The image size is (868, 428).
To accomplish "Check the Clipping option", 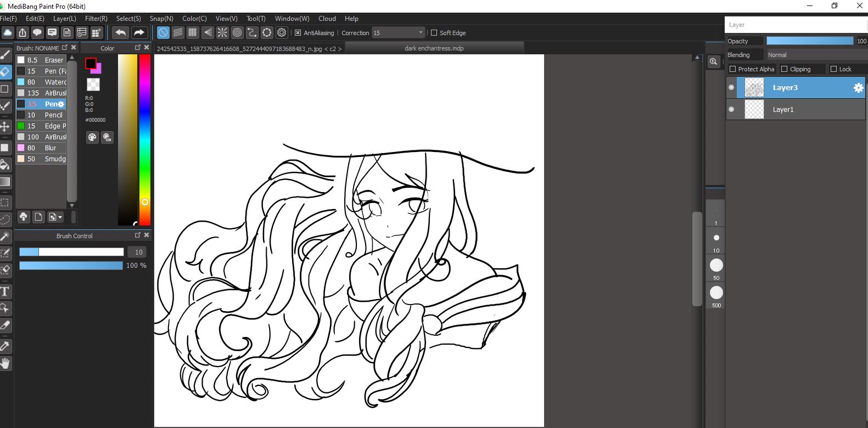I will 785,69.
